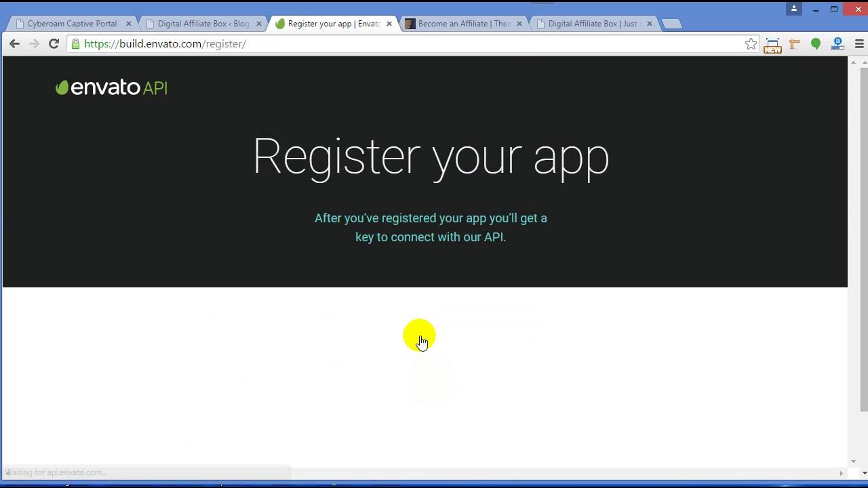The height and width of the screenshot is (488, 868).
Task: Close the Digital Affiliate Box Blog tab
Action: click(258, 24)
